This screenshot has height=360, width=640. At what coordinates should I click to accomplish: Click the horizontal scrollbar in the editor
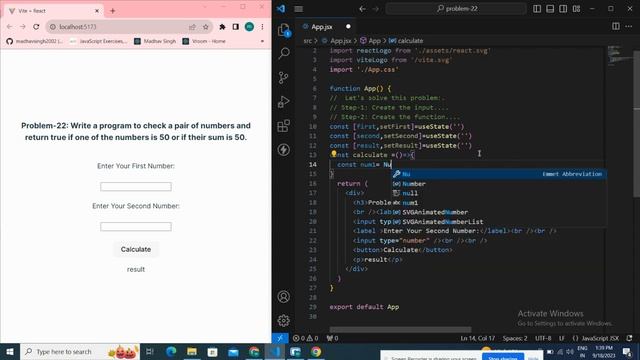pyautogui.click(x=400, y=329)
